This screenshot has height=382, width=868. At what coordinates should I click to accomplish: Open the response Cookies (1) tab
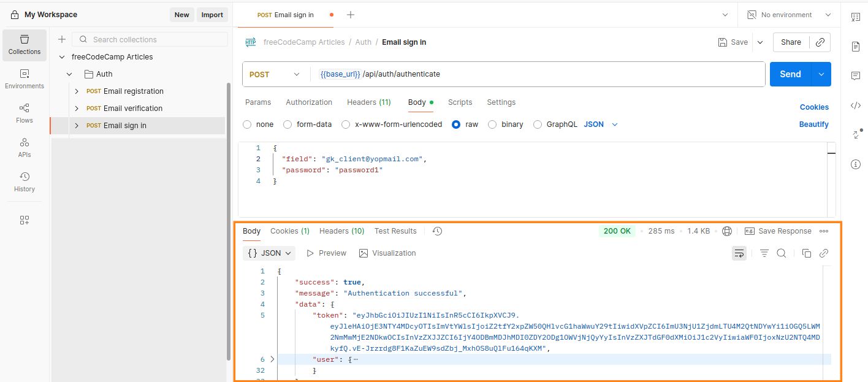[x=289, y=231]
